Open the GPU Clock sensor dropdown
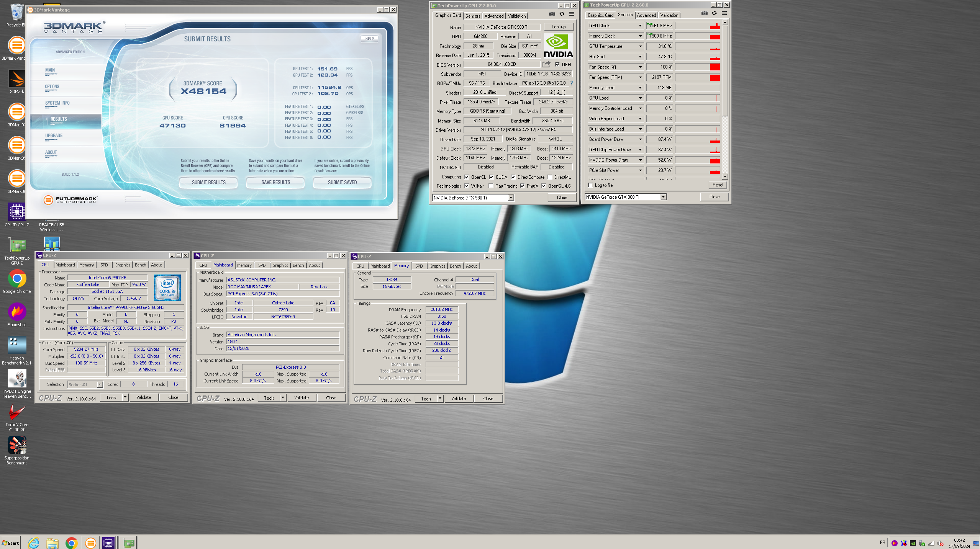980x549 pixels. pyautogui.click(x=640, y=26)
